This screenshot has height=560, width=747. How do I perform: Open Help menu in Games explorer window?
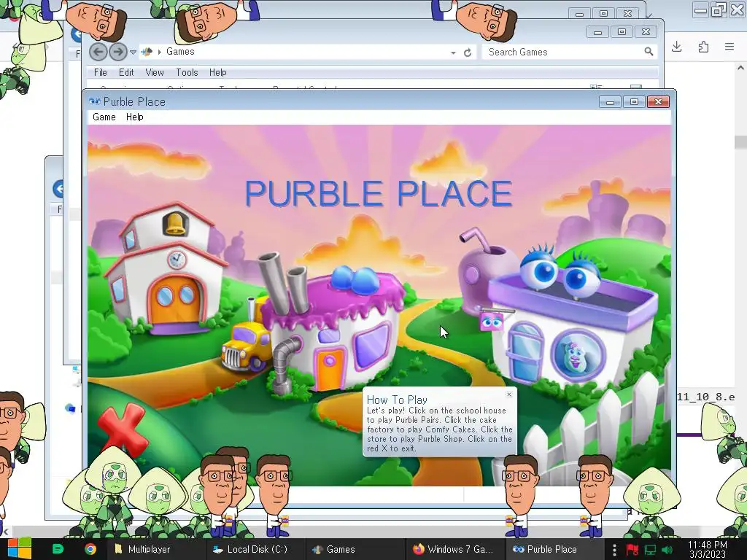point(217,72)
